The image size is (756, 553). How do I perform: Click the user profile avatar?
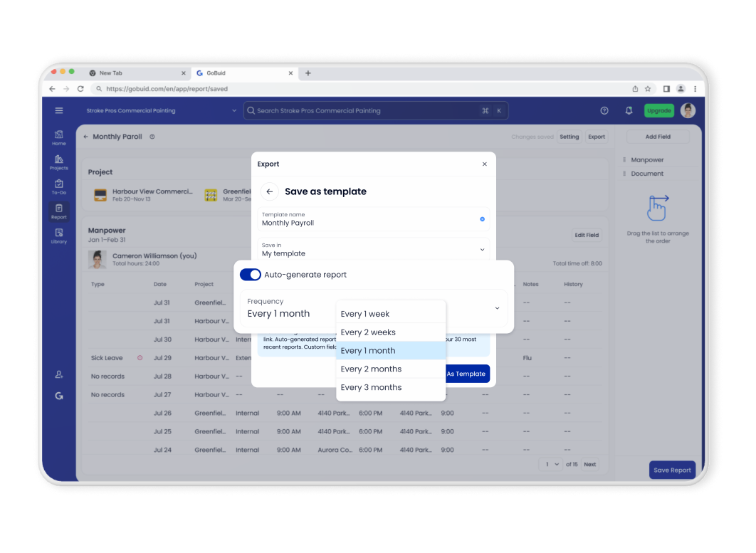(687, 110)
